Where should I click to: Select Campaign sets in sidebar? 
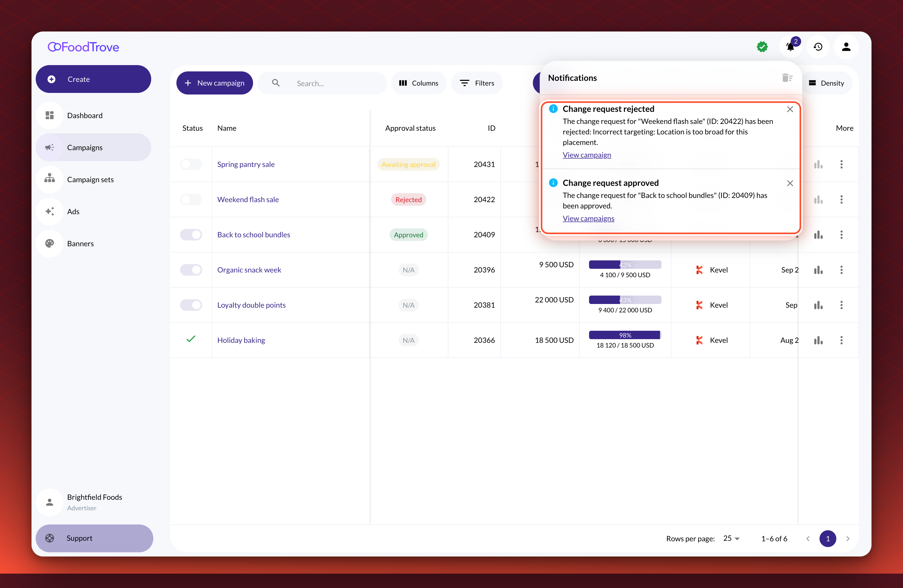pos(93,180)
